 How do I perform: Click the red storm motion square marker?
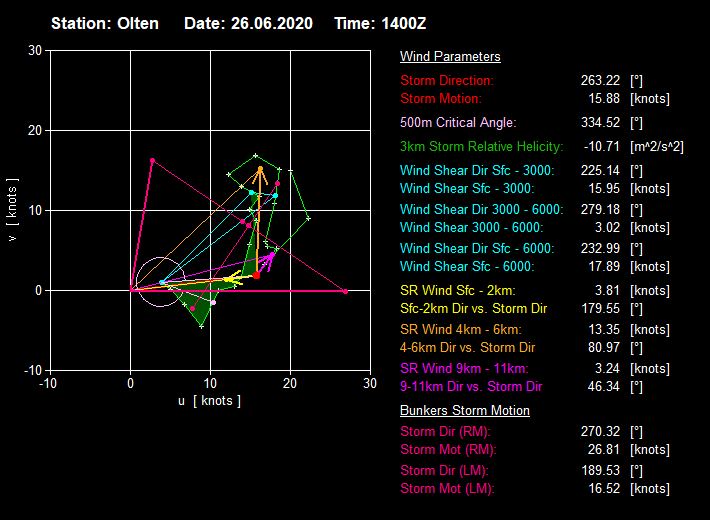click(257, 275)
